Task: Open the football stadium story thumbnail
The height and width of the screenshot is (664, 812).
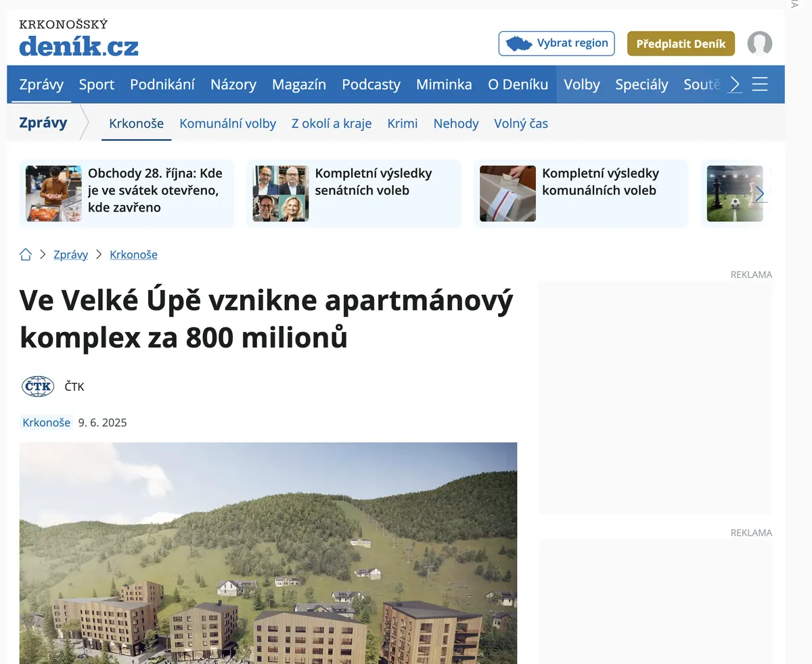Action: (x=735, y=193)
